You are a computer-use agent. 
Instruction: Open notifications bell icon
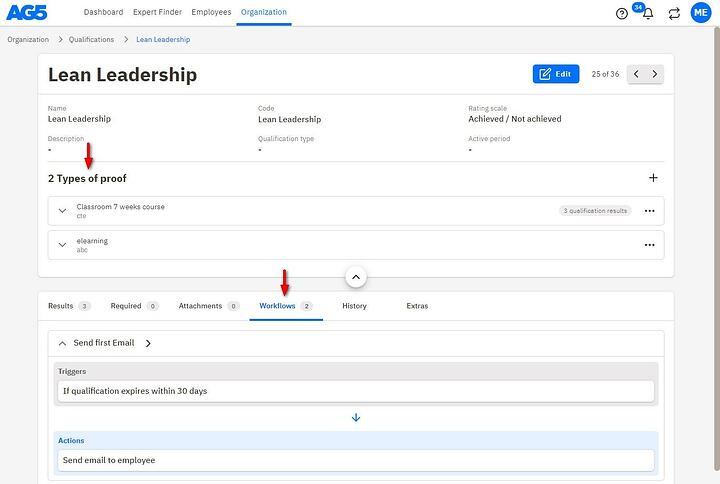point(648,14)
